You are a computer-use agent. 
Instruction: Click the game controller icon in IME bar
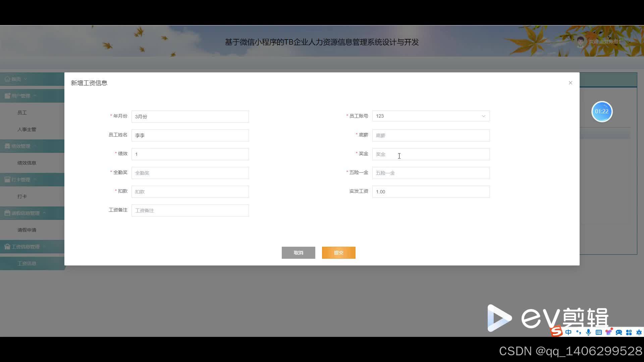pos(619,332)
